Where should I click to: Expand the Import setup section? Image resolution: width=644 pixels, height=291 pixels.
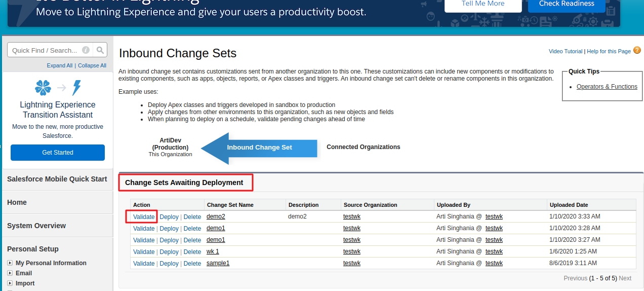pyautogui.click(x=10, y=283)
